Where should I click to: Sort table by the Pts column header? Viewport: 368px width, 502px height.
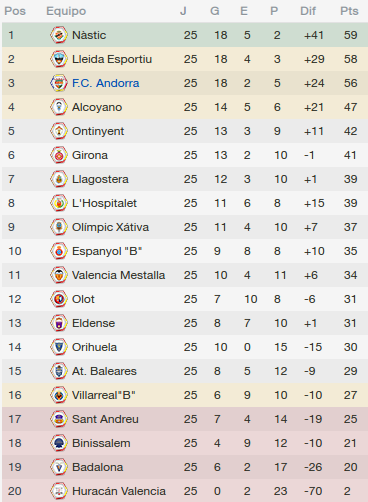[349, 11]
